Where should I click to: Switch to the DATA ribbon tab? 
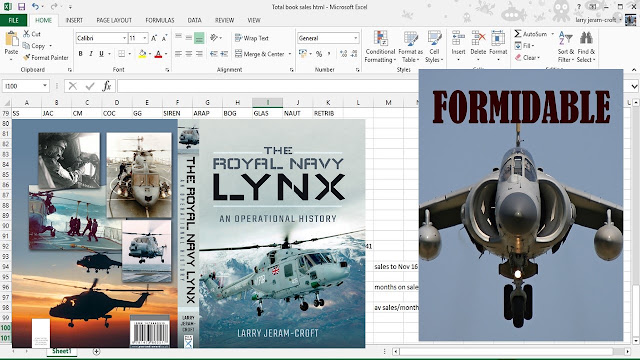(x=194, y=20)
